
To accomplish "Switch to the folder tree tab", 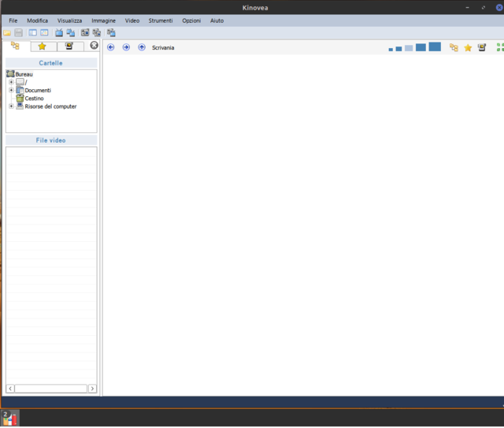I will [16, 46].
